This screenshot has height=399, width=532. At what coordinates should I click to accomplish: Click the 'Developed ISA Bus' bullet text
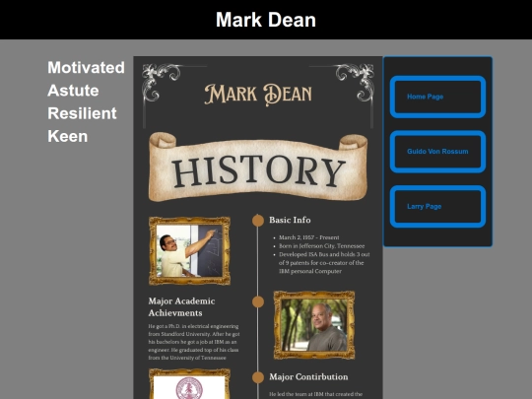324,263
